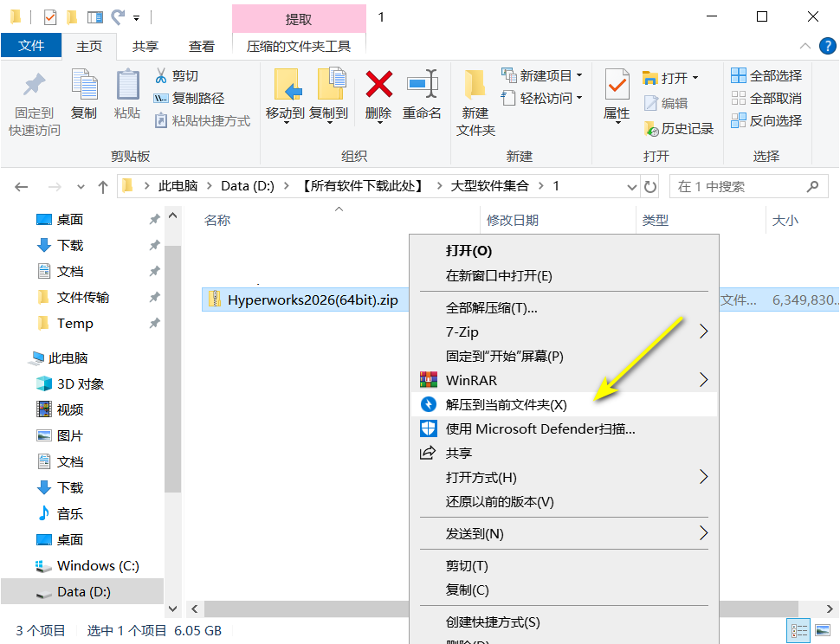Click the horizontal scrollbar left arrow
Image resolution: width=840 pixels, height=644 pixels.
tap(195, 609)
